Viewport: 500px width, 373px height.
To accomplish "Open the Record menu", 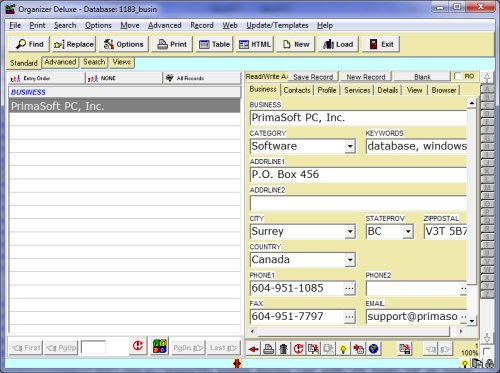I will tap(202, 25).
